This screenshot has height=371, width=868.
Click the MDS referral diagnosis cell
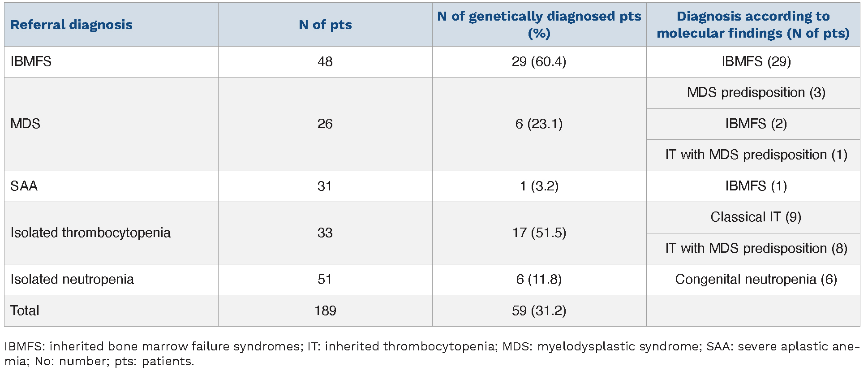click(x=26, y=124)
